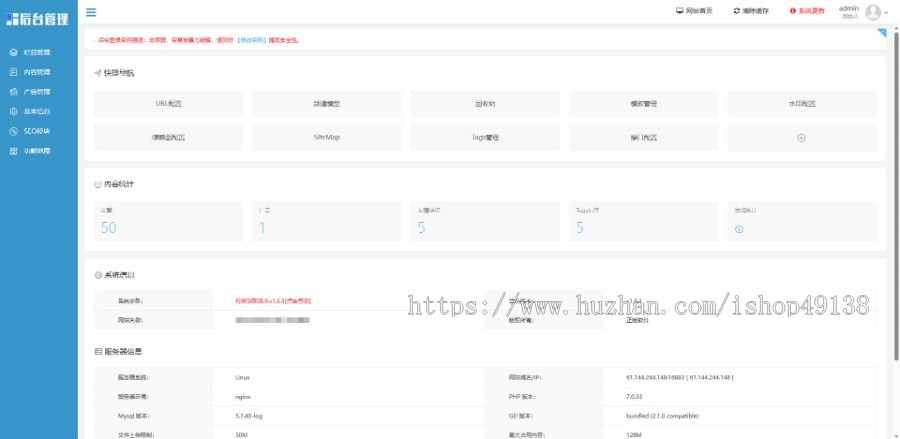Open 广告管理 in the sidebar
This screenshot has height=439, width=900.
38,92
